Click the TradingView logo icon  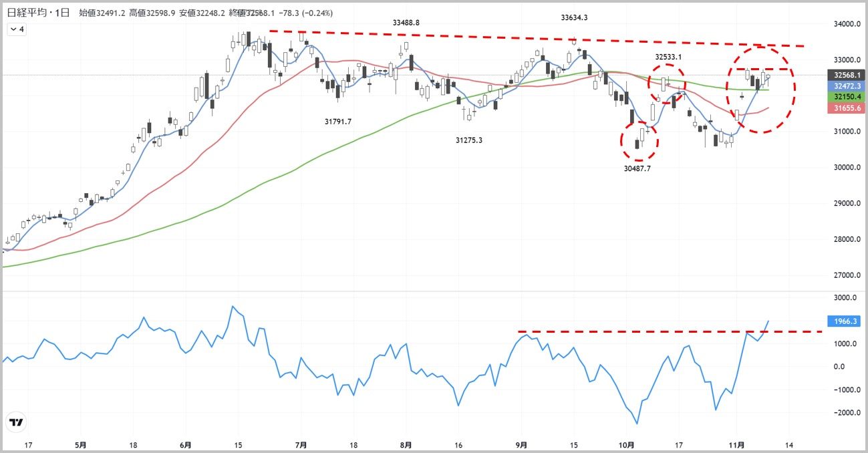pos(16,422)
